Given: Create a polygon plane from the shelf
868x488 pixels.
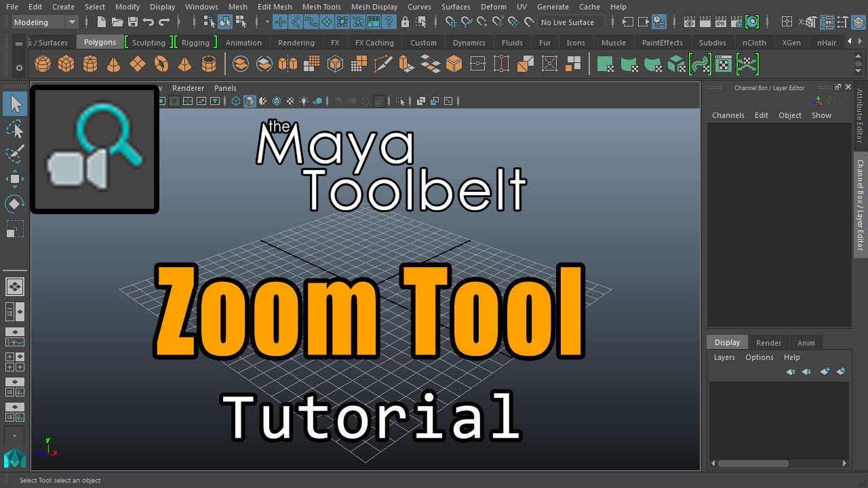Looking at the screenshot, I should coord(138,64).
